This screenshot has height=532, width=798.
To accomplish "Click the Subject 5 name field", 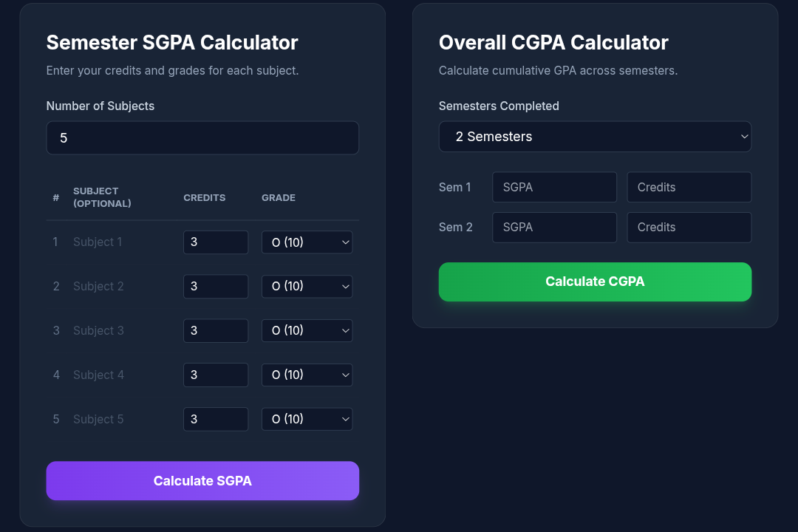I will [x=122, y=420].
